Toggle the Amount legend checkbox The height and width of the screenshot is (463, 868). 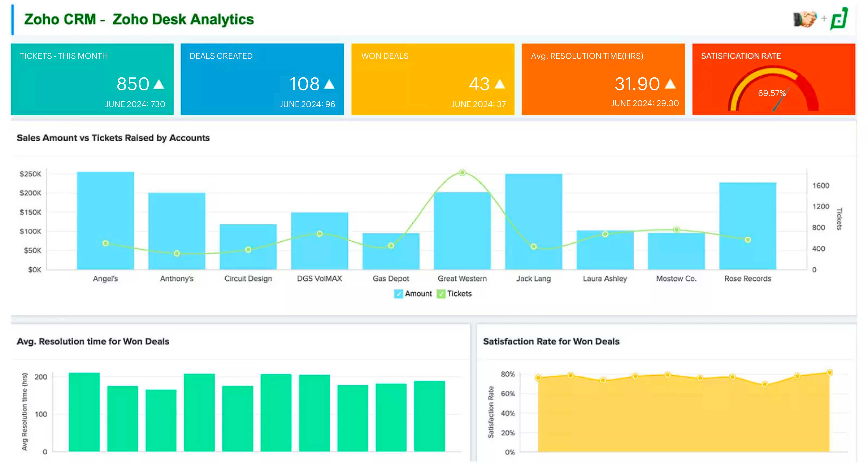pyautogui.click(x=398, y=294)
